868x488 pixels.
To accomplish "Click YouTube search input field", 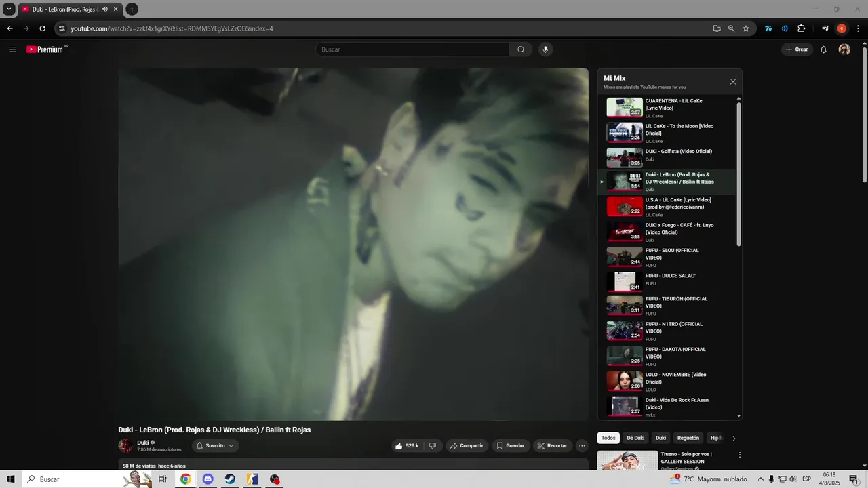I will (412, 49).
